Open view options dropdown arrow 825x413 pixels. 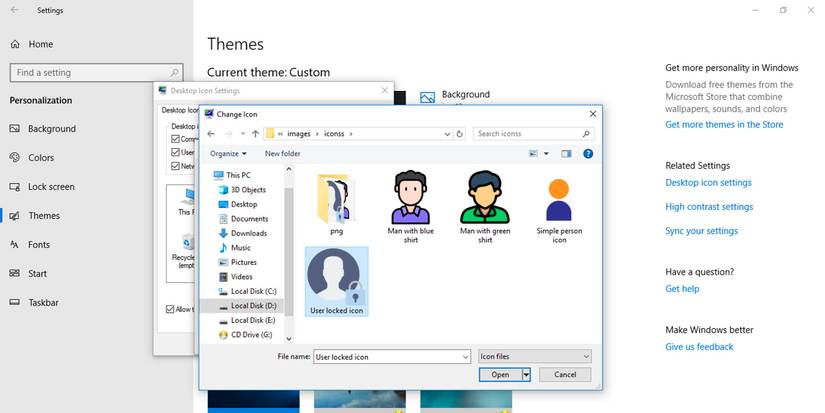(x=546, y=154)
